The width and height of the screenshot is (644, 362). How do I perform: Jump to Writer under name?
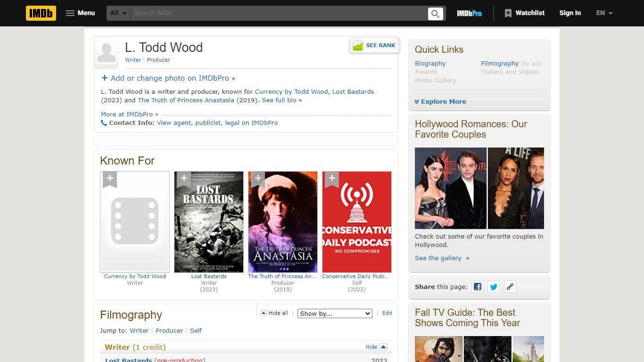point(133,60)
